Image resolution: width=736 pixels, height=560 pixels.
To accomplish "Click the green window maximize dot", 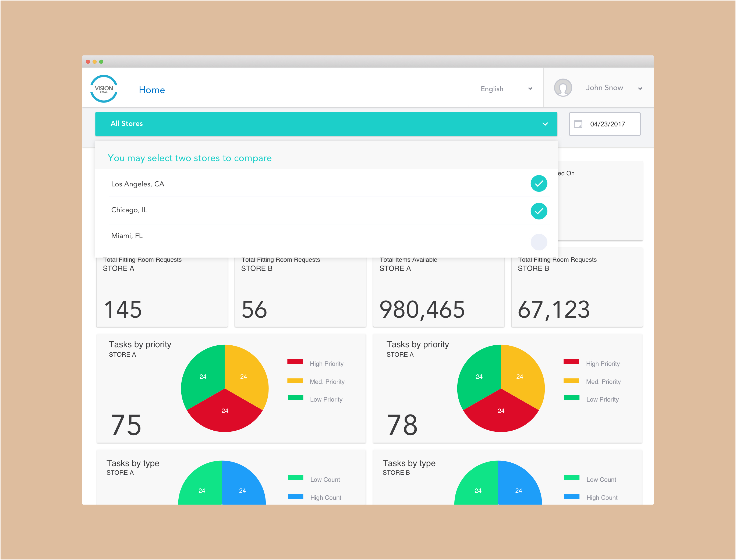I will [101, 62].
